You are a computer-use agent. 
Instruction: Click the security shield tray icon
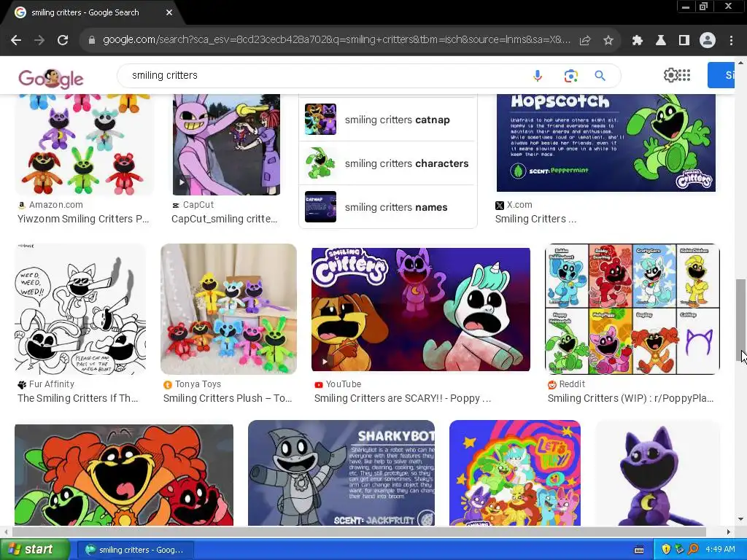click(x=666, y=550)
